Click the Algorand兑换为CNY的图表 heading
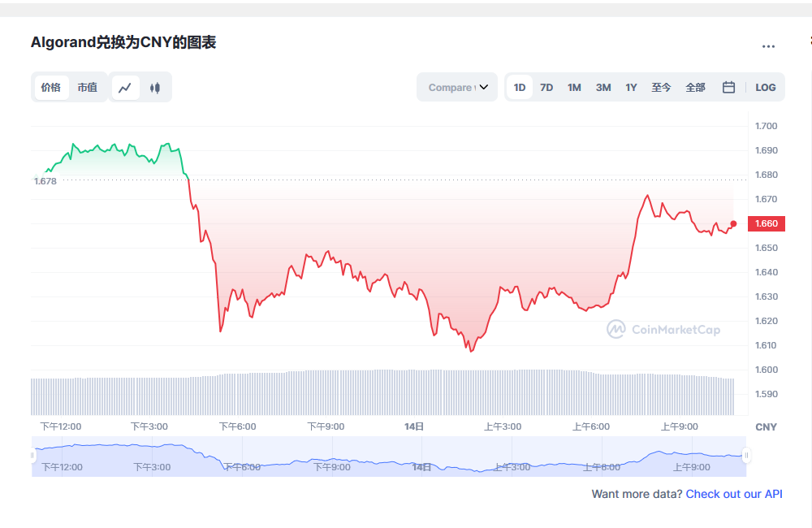This screenshot has width=812, height=528. 123,42
